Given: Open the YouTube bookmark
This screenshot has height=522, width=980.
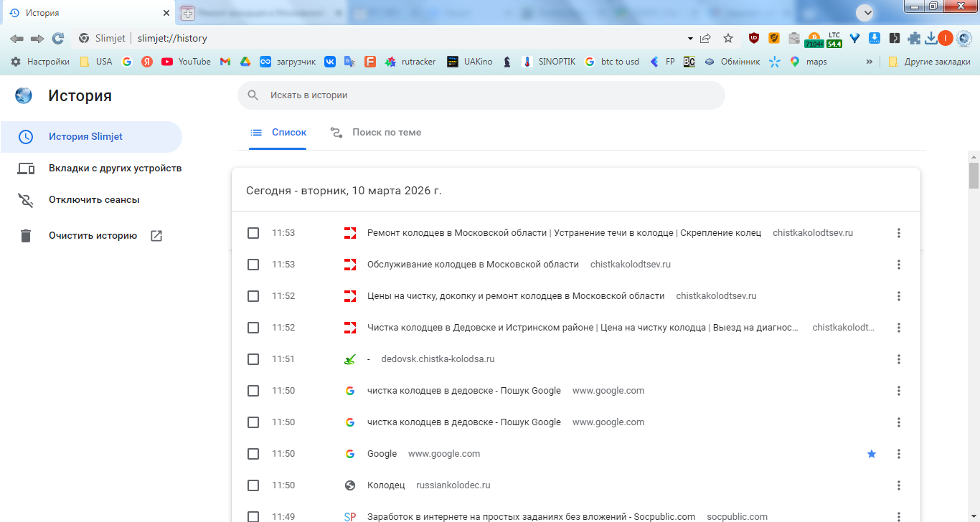Looking at the screenshot, I should pyautogui.click(x=186, y=62).
